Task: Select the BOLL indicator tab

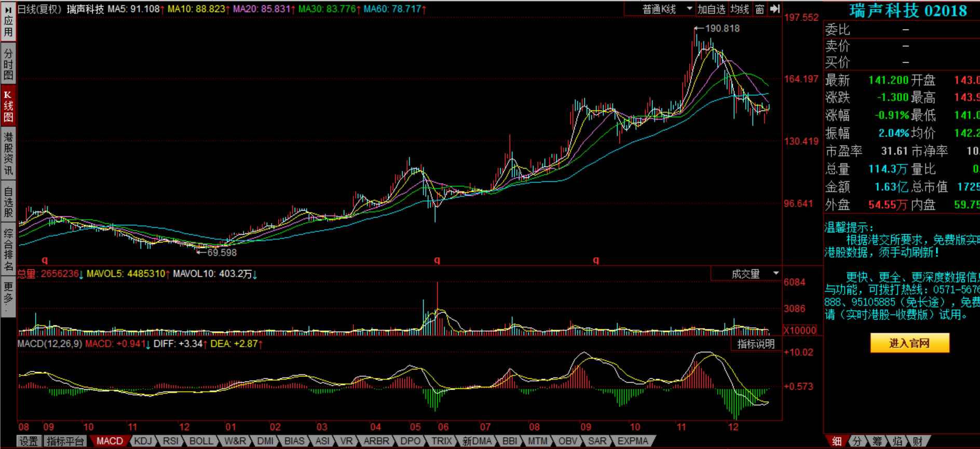Action: tap(201, 441)
